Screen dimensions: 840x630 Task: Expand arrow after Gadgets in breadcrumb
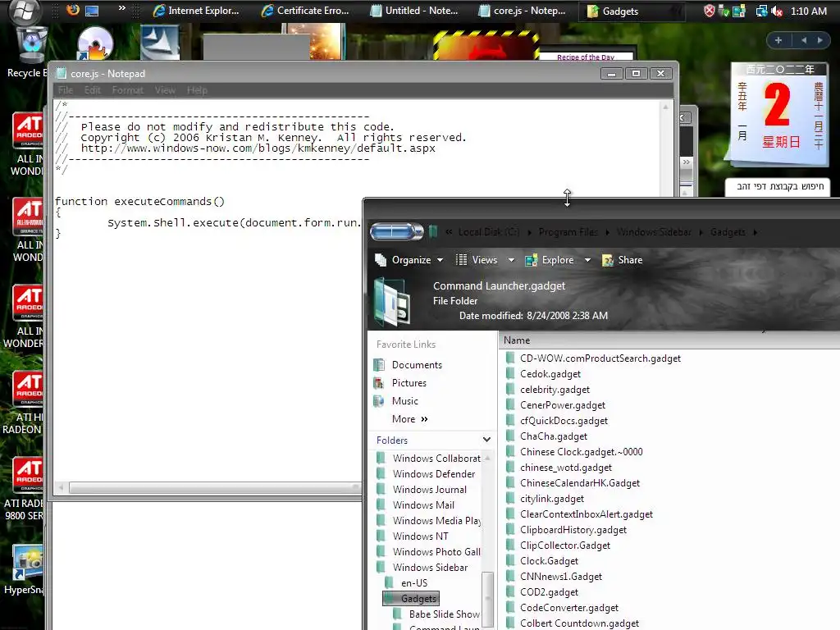pyautogui.click(x=756, y=232)
